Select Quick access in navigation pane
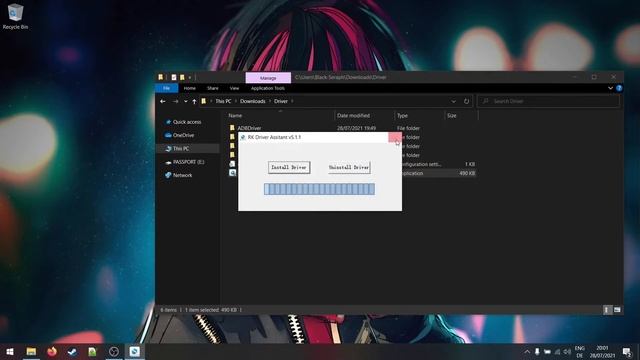Viewport: 640px width, 360px height. (187, 122)
